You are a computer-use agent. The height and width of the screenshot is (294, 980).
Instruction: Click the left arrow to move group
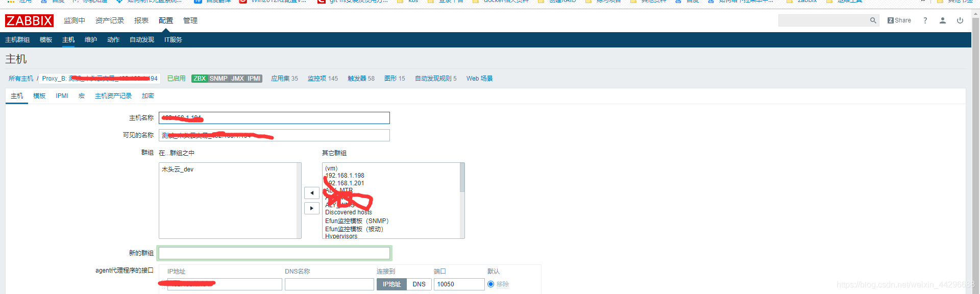click(312, 193)
